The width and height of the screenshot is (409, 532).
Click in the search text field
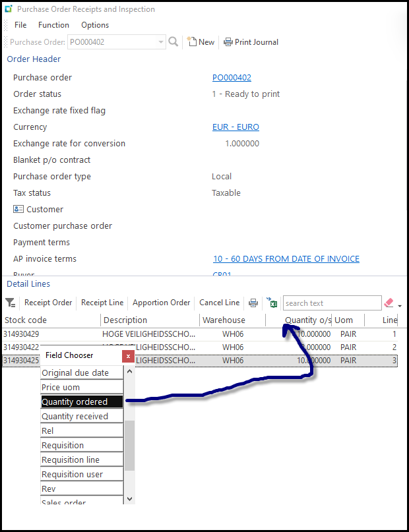point(332,303)
